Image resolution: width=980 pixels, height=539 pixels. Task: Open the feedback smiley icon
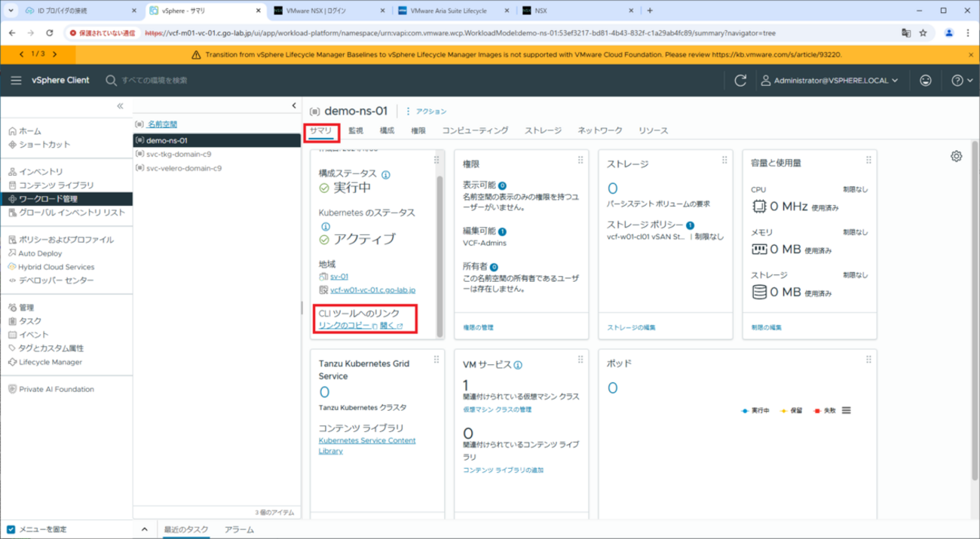coord(925,80)
